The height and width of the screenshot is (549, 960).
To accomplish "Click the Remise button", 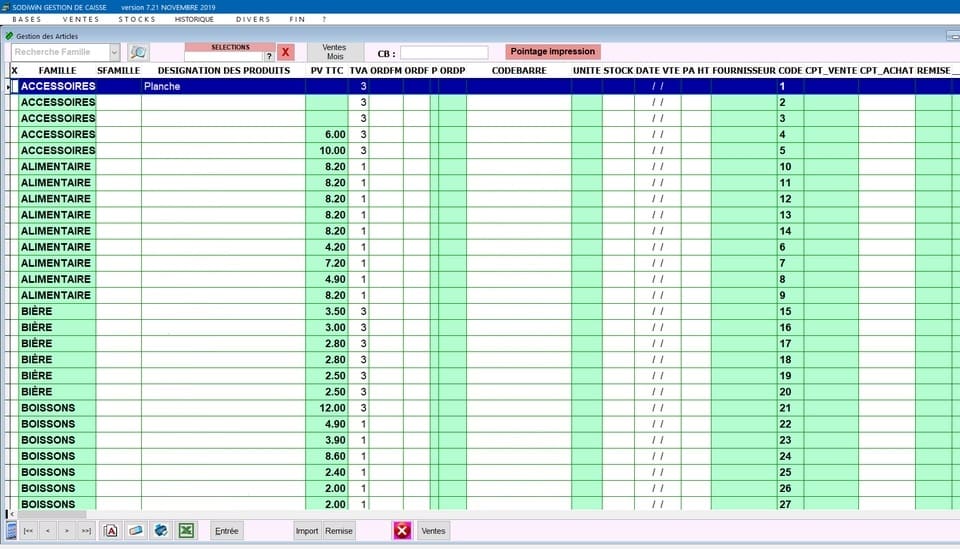I will [x=339, y=531].
